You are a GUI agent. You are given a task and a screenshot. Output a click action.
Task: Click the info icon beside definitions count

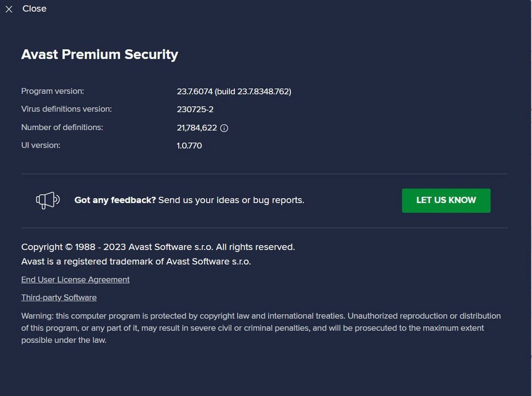(x=224, y=128)
